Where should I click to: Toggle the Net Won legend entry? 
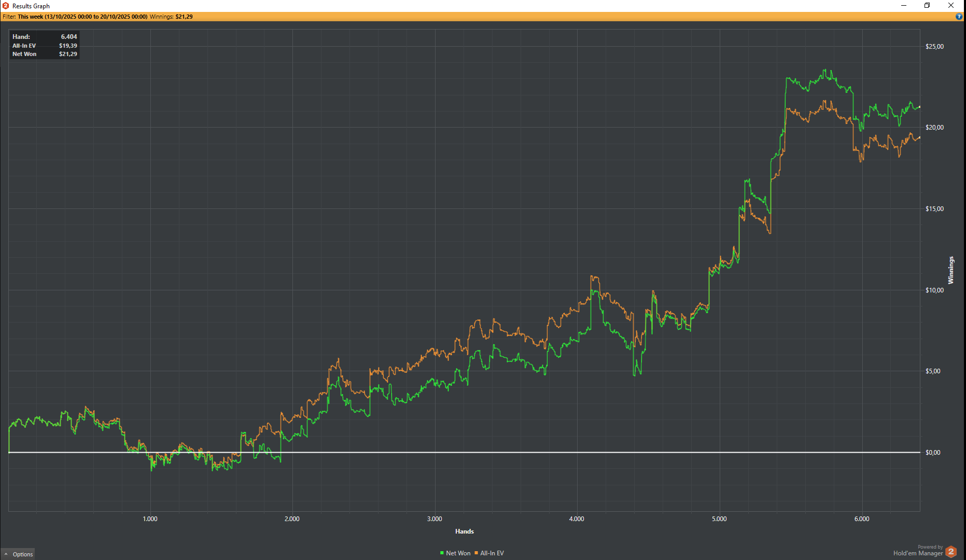455,553
